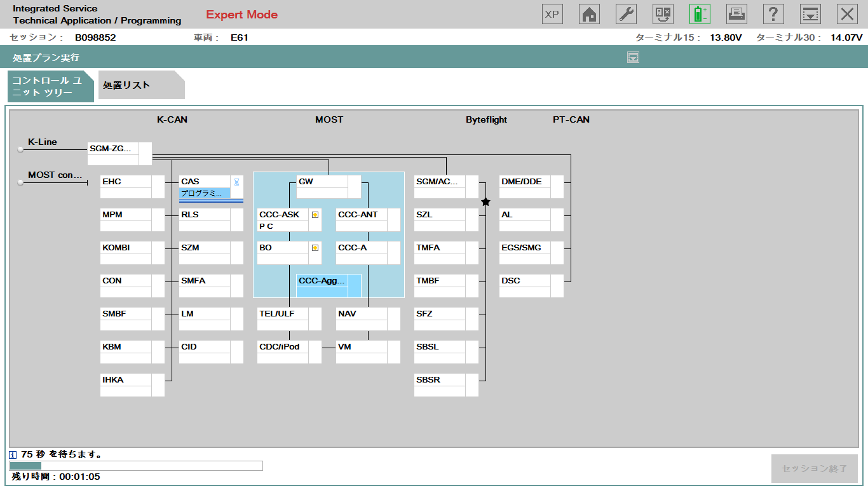
Task: Click the セッション終了 button
Action: (x=815, y=469)
